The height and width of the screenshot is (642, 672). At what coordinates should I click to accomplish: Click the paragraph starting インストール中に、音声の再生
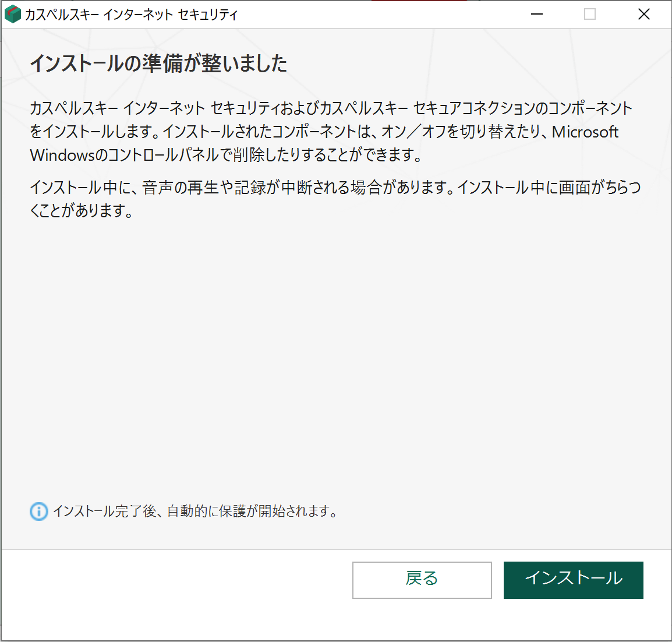point(335,199)
